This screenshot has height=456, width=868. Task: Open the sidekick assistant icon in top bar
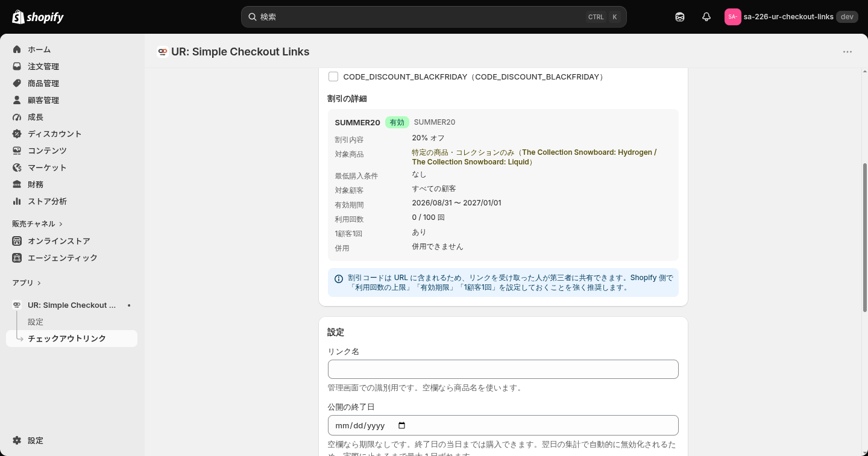(x=680, y=17)
